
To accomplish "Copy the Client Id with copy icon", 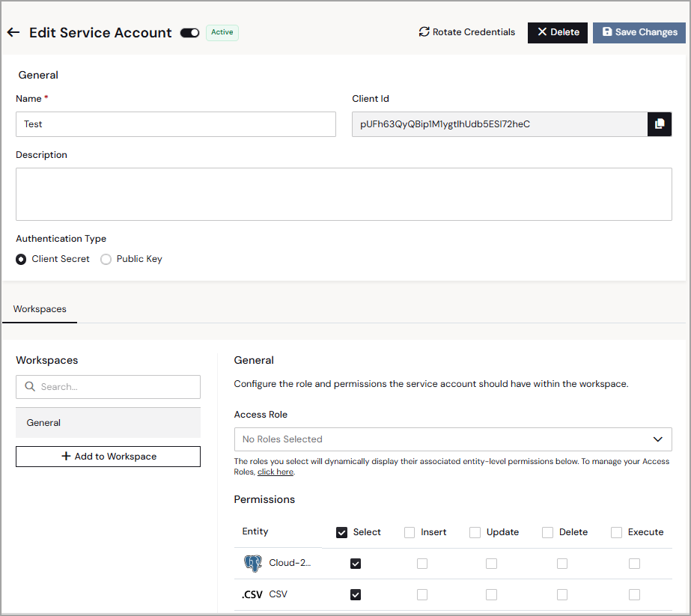I will [660, 124].
